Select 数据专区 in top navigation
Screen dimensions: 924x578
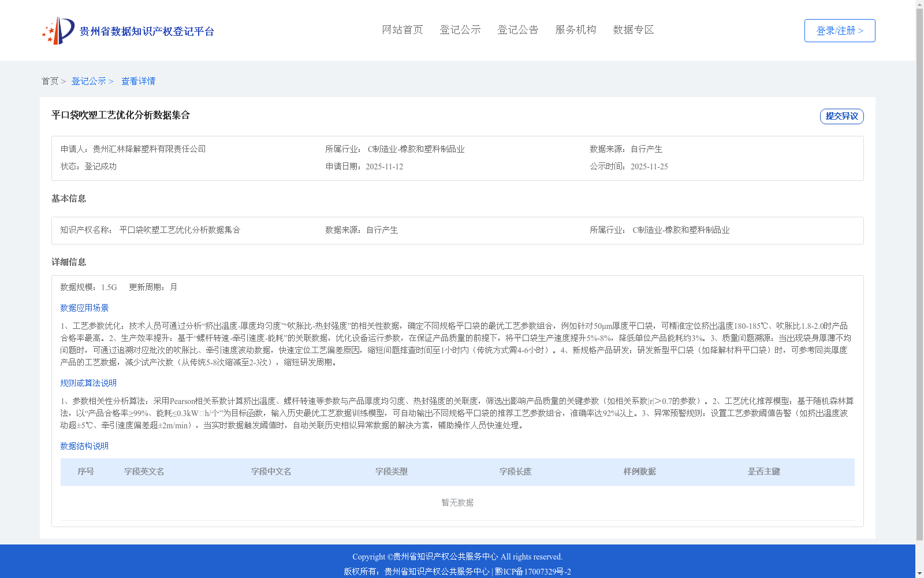coord(634,29)
